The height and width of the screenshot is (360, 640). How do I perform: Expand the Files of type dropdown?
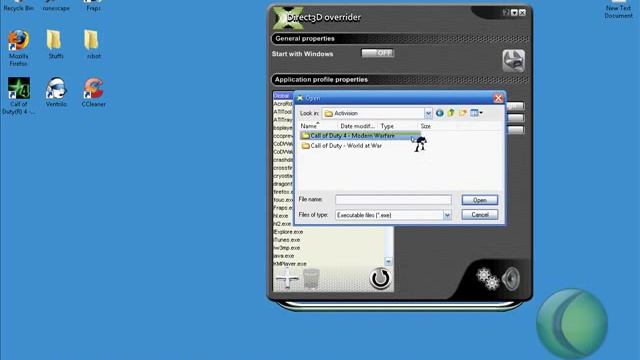click(447, 215)
